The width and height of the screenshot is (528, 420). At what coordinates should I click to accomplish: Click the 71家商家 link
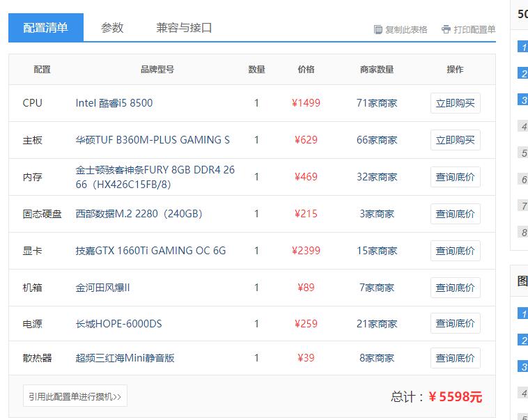377,103
